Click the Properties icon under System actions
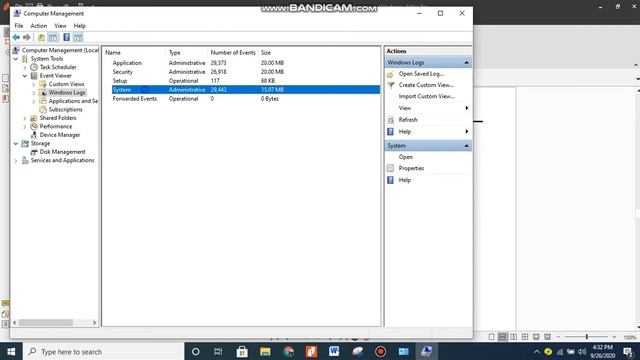Viewport: 640px width, 360px height. pyautogui.click(x=391, y=168)
